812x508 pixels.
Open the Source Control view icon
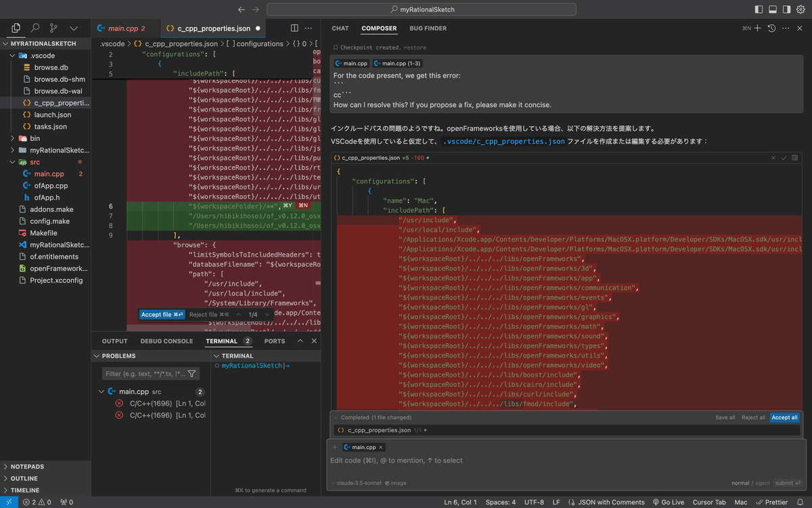click(53, 28)
